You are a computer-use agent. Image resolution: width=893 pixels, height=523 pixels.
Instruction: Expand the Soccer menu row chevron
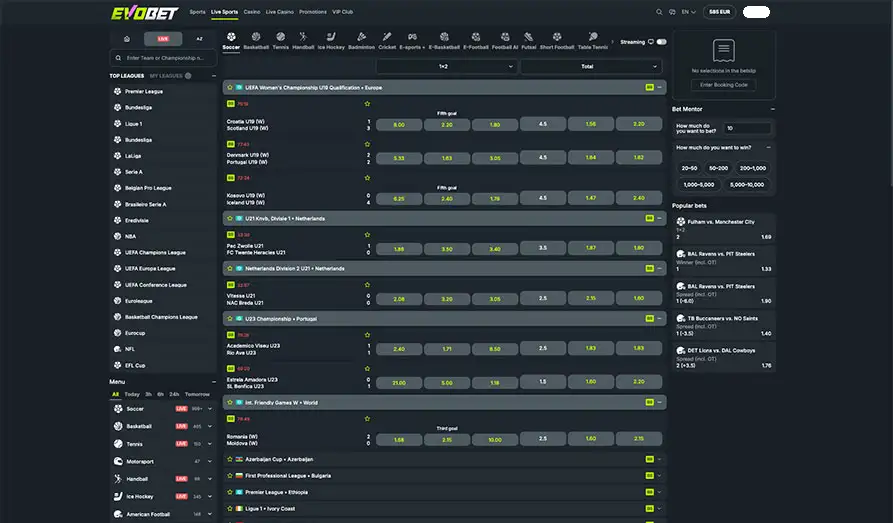click(210, 408)
